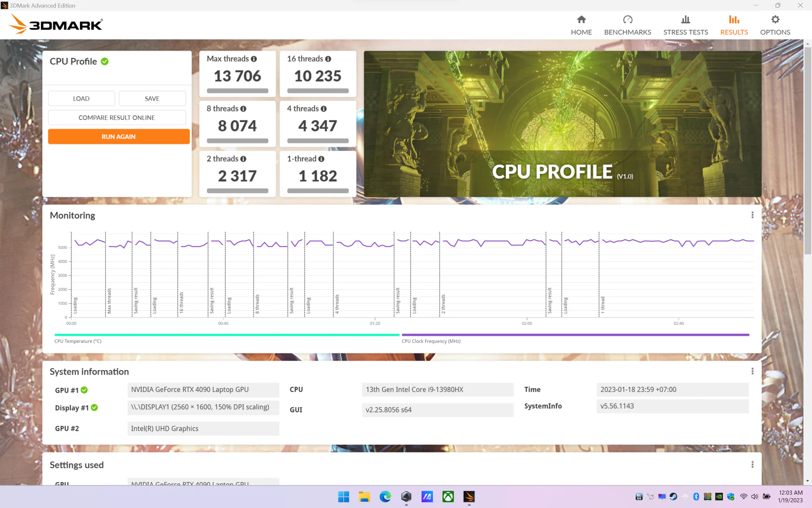Click the orange RUN AGAIN button

click(x=119, y=137)
